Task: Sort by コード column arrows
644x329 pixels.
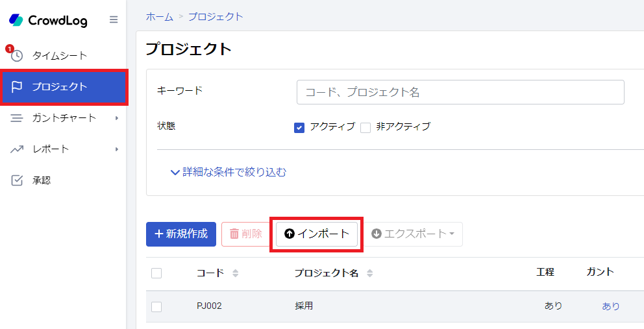Action: 236,273
